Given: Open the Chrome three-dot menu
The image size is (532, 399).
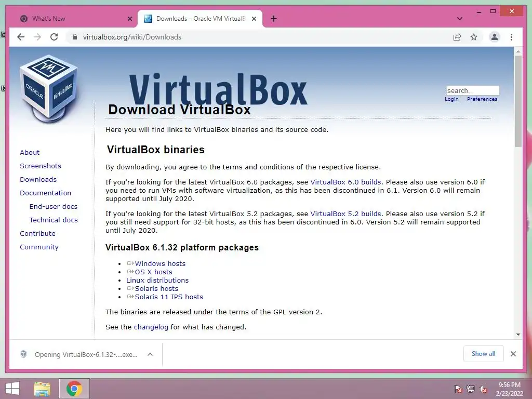Looking at the screenshot, I should [x=511, y=37].
